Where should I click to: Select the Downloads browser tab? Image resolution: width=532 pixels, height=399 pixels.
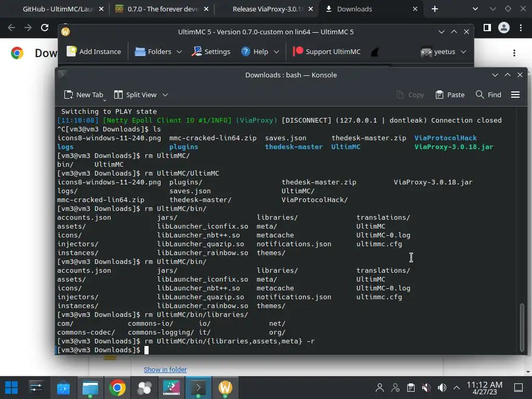pos(354,9)
